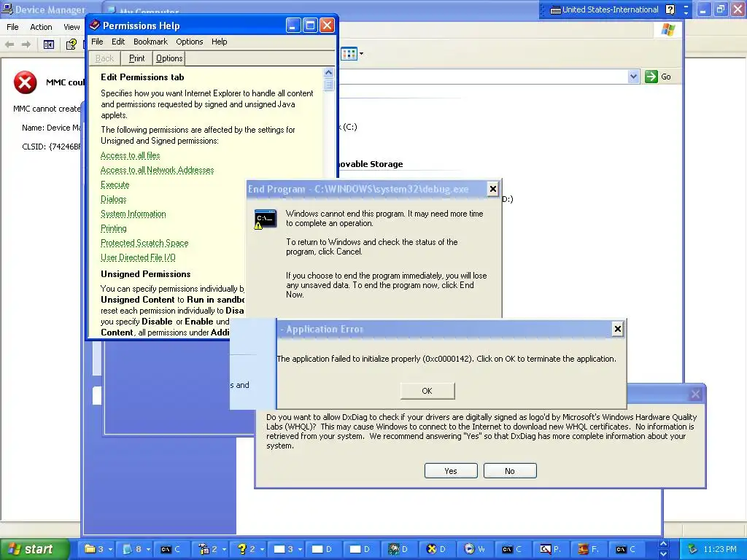Close the End Program debug.exe dialog
Viewport: 747px width, 560px height.
click(492, 189)
